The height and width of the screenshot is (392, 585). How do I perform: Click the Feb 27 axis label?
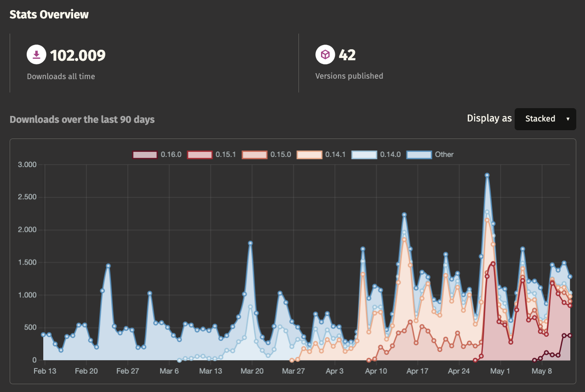pos(128,371)
